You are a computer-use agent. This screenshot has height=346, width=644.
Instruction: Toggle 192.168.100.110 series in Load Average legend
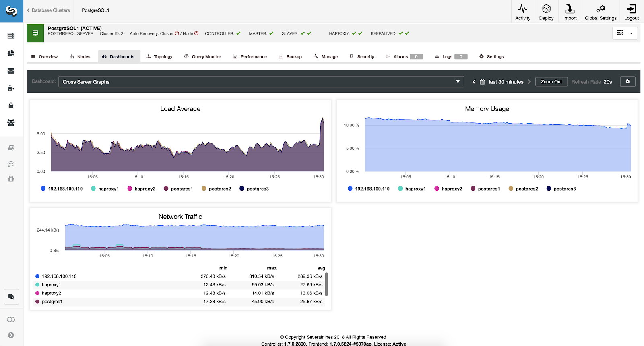(62, 189)
